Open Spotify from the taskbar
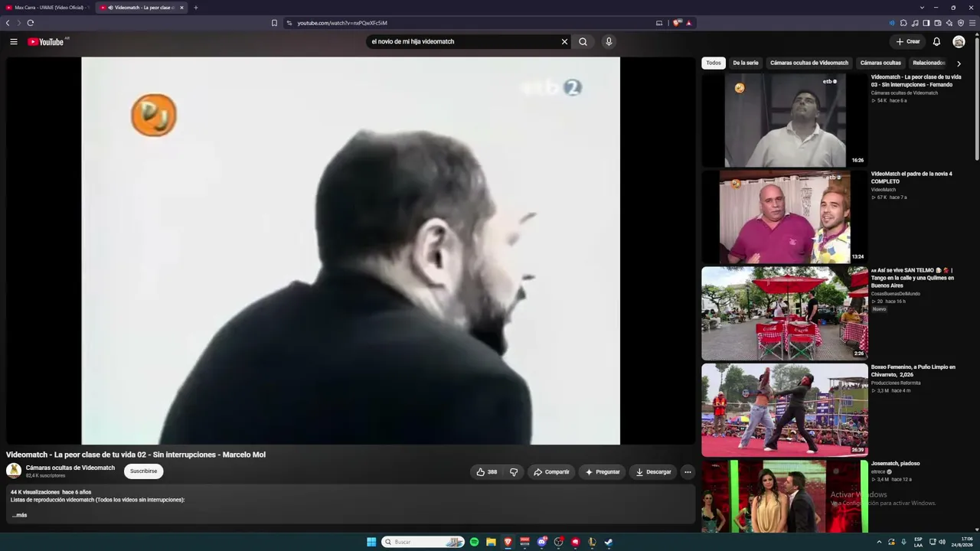The image size is (980, 551). pos(474,542)
